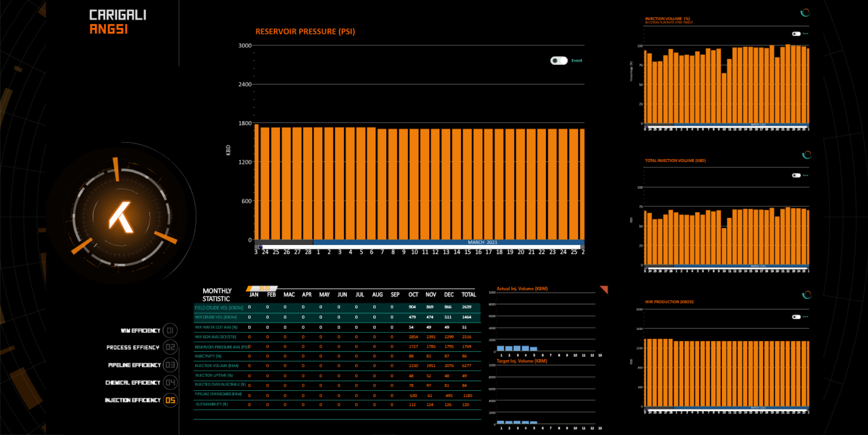The image size is (868, 435).
Task: Click the WIR Crude Vol (KBOM) row label
Action: [216, 317]
